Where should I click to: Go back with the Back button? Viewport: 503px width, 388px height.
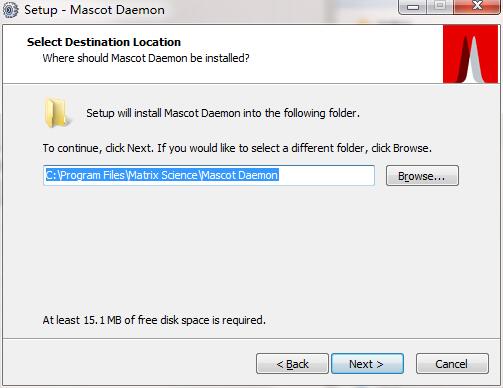[x=292, y=364]
